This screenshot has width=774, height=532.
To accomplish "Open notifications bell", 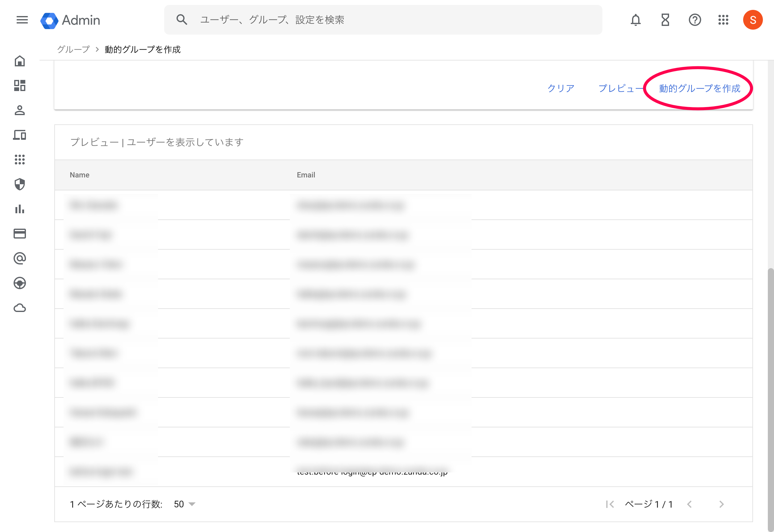I will pos(635,20).
